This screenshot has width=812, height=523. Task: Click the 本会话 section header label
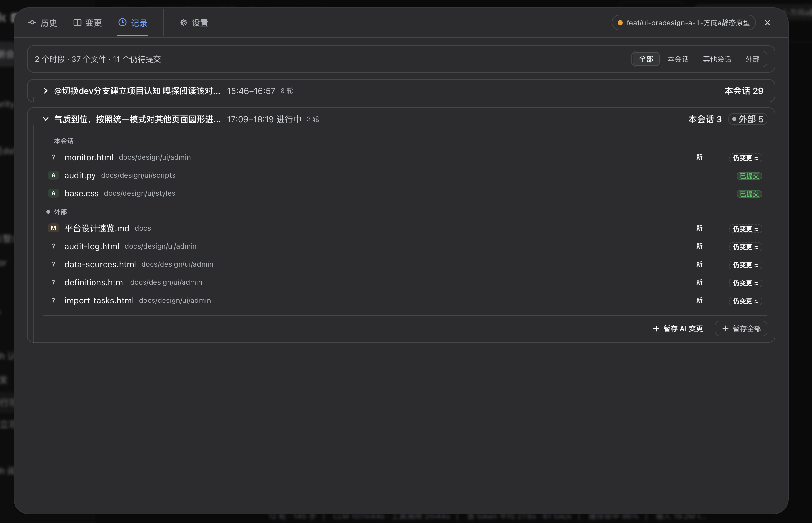click(64, 141)
